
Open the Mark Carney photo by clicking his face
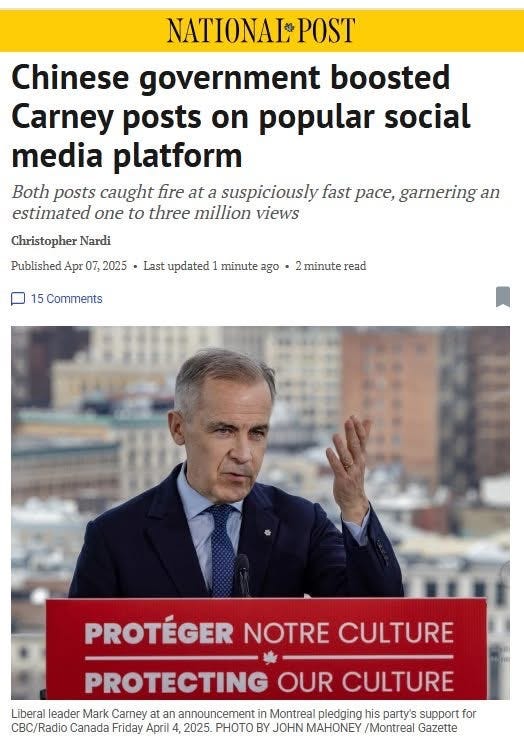[225, 426]
